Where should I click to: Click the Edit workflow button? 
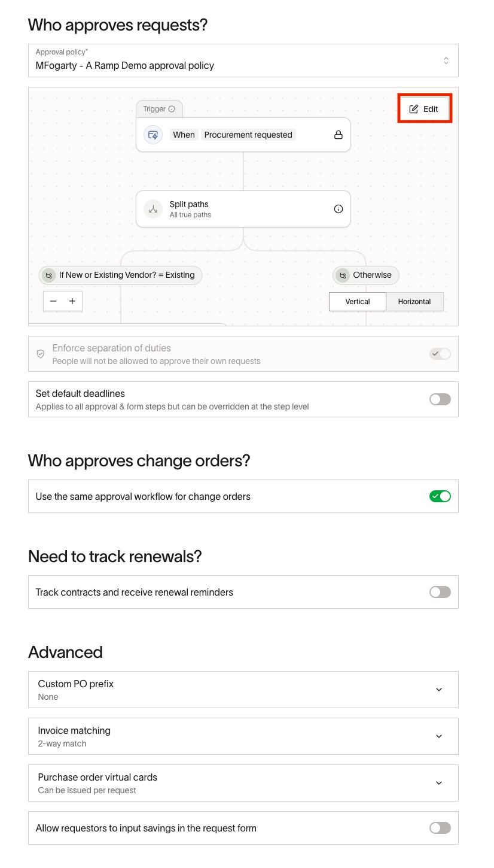424,109
